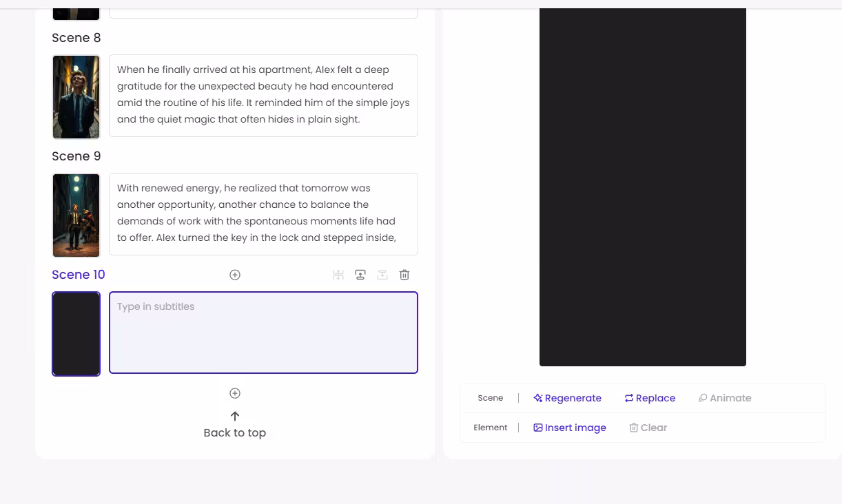Click the move scene down icon
842x504 pixels.
point(382,275)
